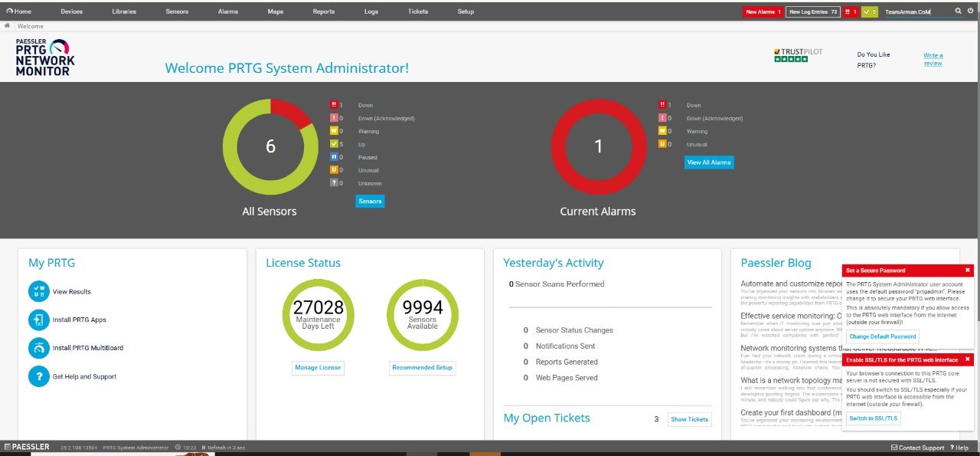Click the Current Alarms red donut chart
The height and width of the screenshot is (456, 980).
(x=599, y=146)
